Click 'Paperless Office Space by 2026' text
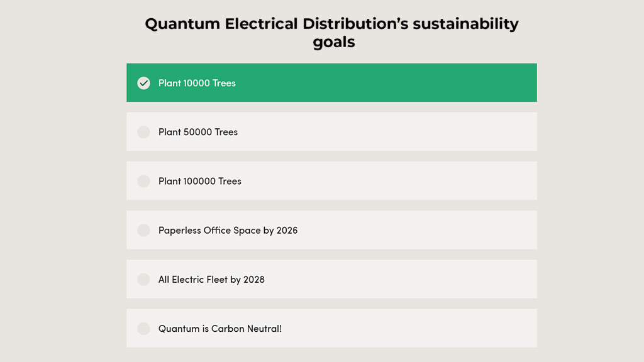644x362 pixels. 228,230
